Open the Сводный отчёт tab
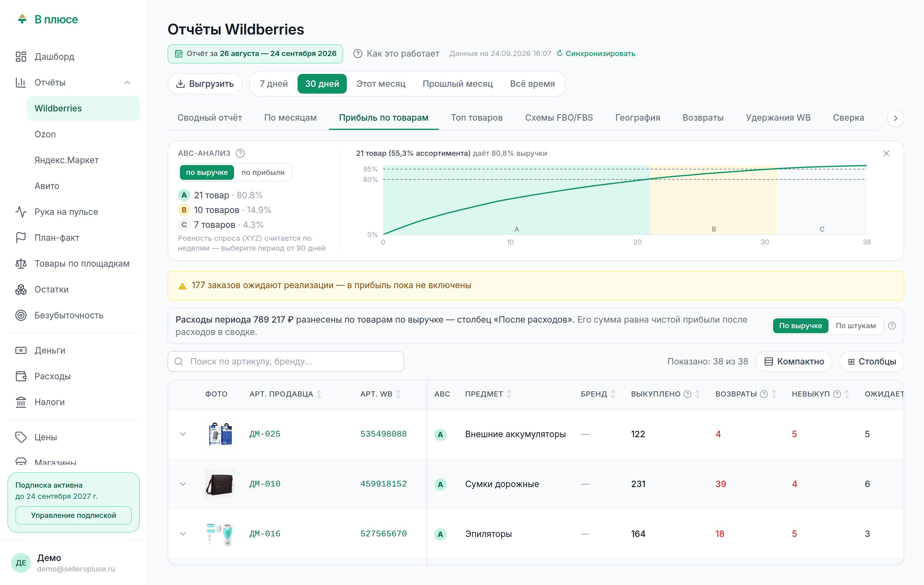 click(x=209, y=118)
